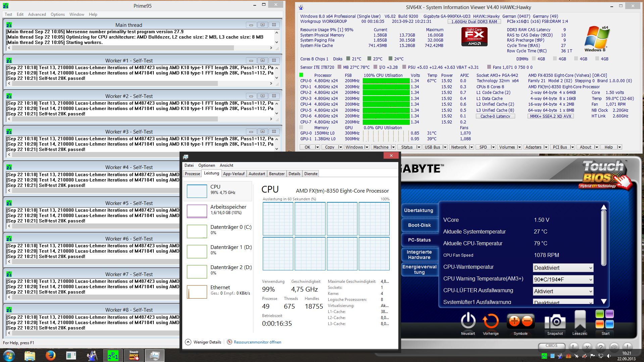This screenshot has width=644, height=362.
Task: Click the taskbar clock showing 10:21
Action: tap(626, 353)
